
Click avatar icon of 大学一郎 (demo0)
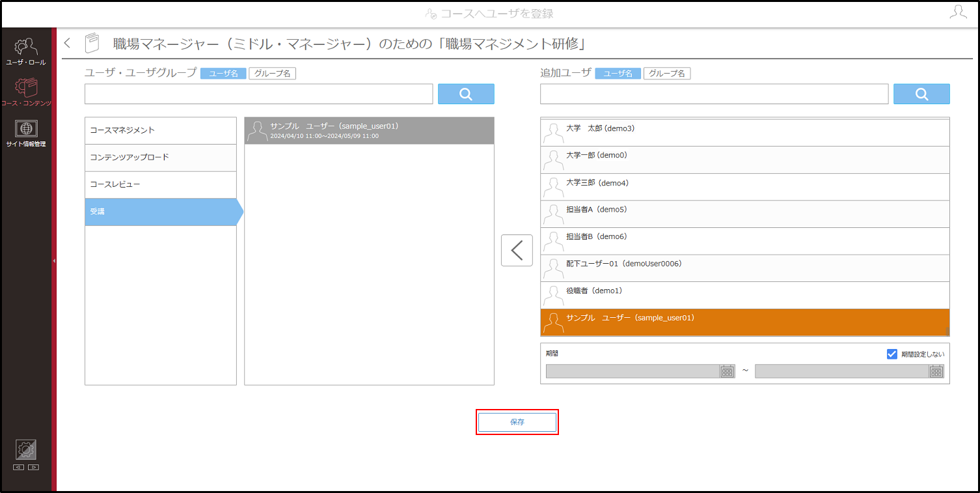[x=553, y=160]
